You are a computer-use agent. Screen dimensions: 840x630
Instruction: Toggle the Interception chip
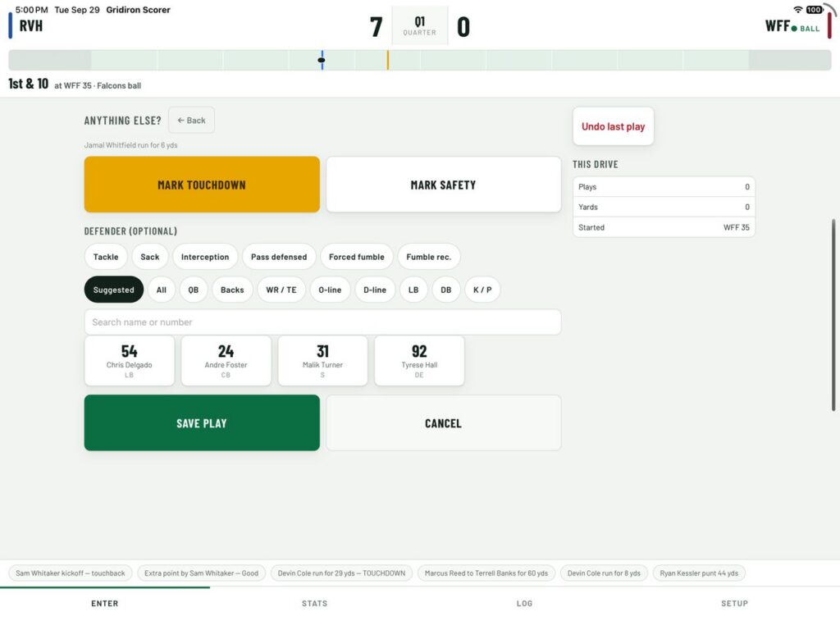tap(204, 257)
